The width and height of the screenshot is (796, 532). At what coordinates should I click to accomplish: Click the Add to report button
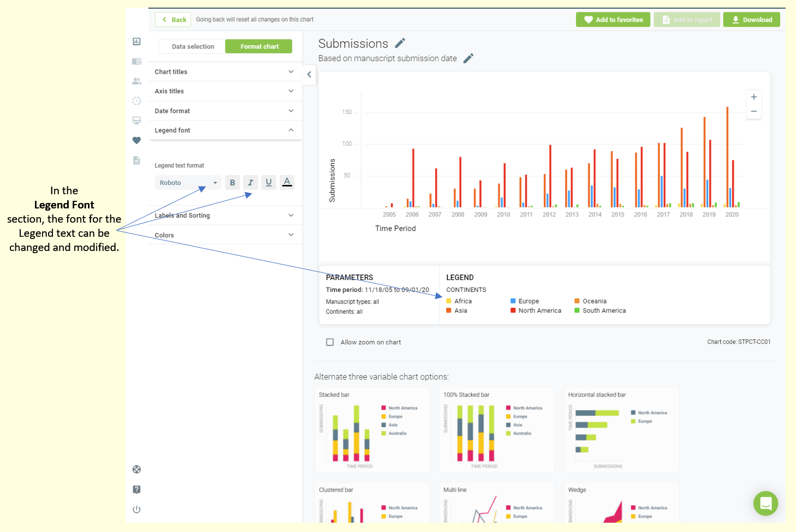point(687,20)
